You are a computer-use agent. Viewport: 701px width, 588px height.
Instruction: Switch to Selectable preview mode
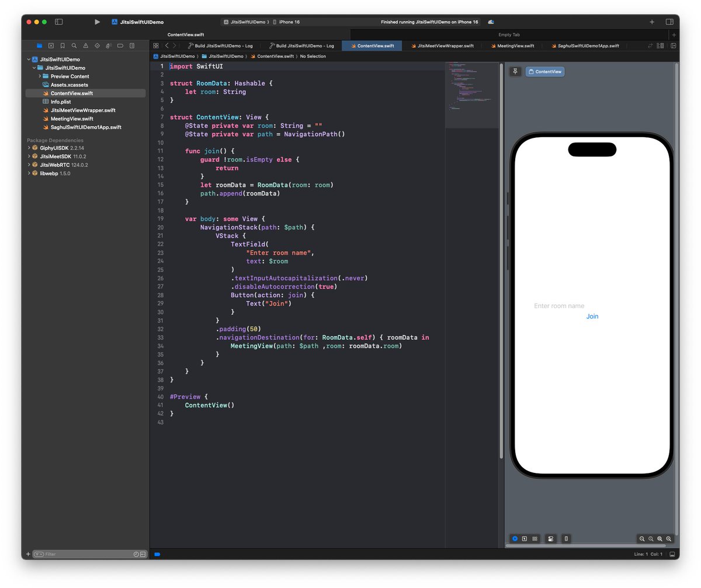(525, 538)
